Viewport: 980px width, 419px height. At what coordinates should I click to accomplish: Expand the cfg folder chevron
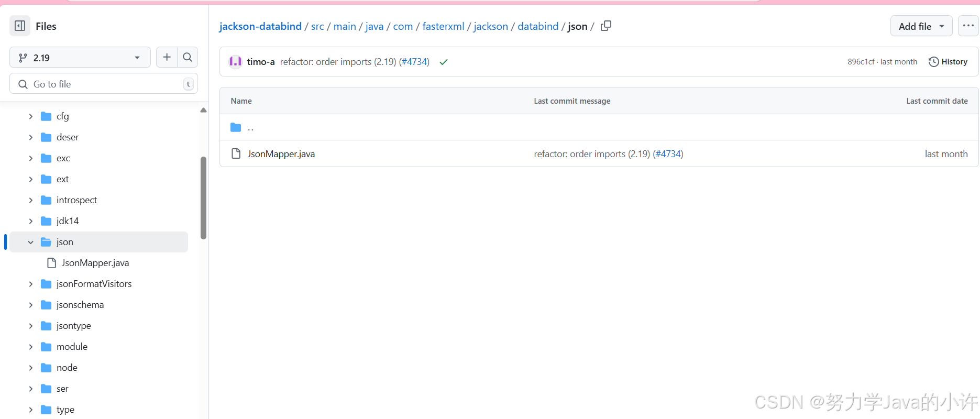30,116
